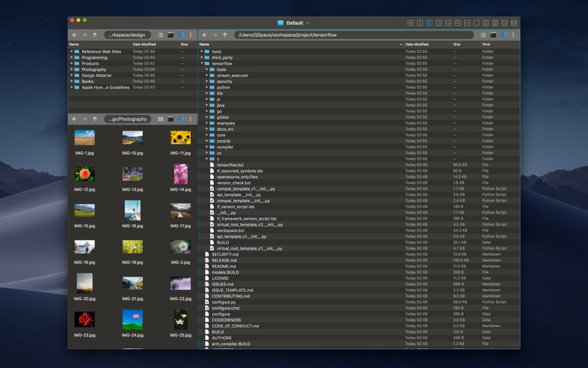Select the Apple Hum...e Guidelines folder
Viewport: 588px width, 368px height.
[x=132, y=87]
